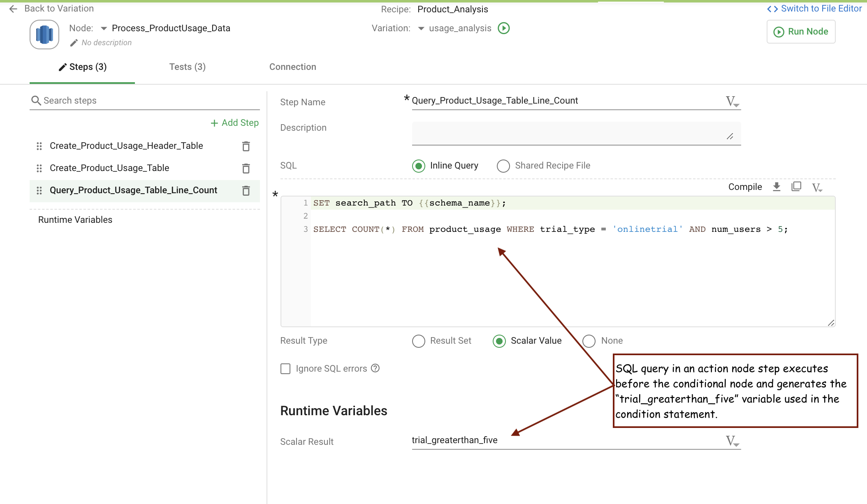This screenshot has height=504, width=867.
Task: Expand the Variation dropdown arrow
Action: [421, 28]
